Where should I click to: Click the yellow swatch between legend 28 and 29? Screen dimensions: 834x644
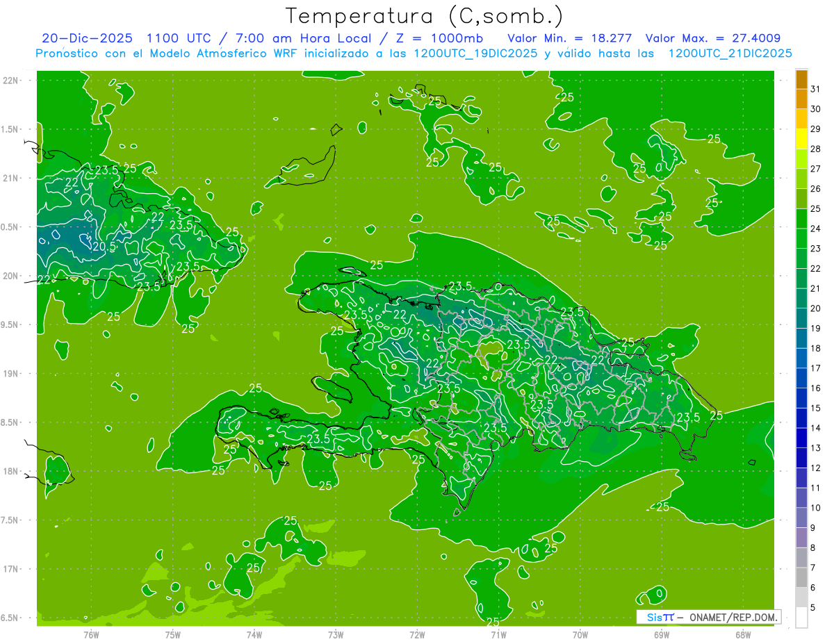[x=802, y=139]
